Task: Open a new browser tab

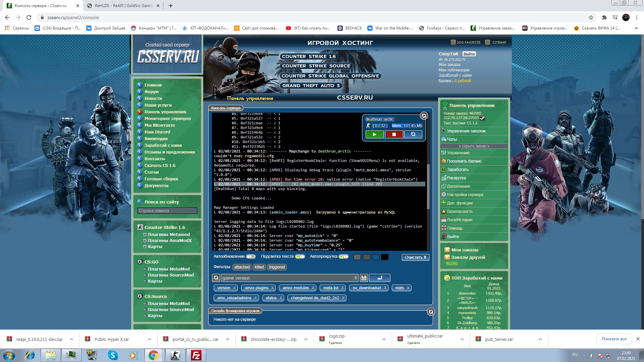Action: [x=170, y=6]
